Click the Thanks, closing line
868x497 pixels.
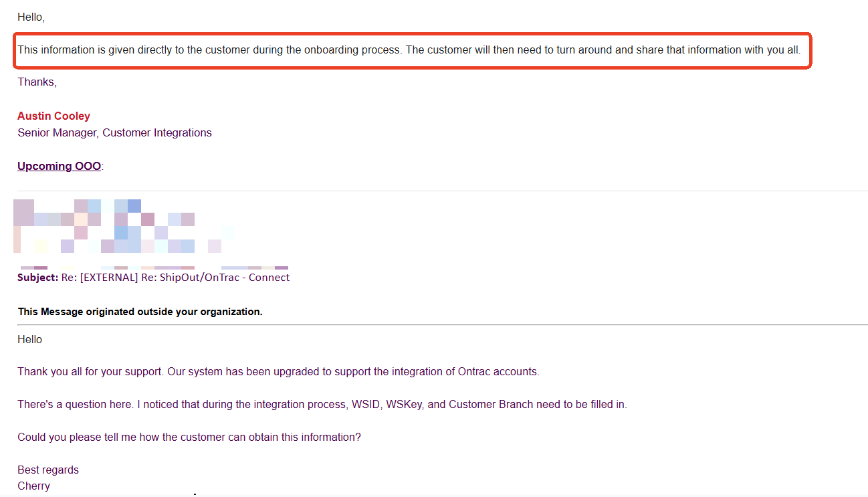pos(37,82)
